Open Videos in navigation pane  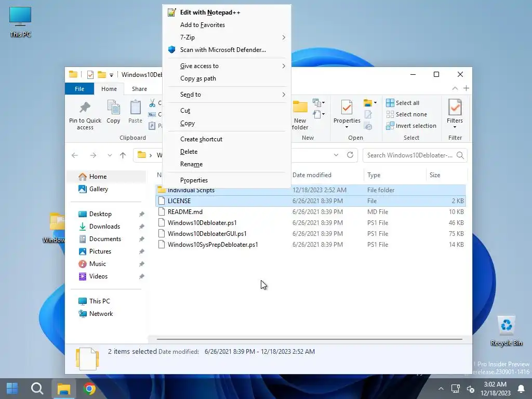coord(107,276)
